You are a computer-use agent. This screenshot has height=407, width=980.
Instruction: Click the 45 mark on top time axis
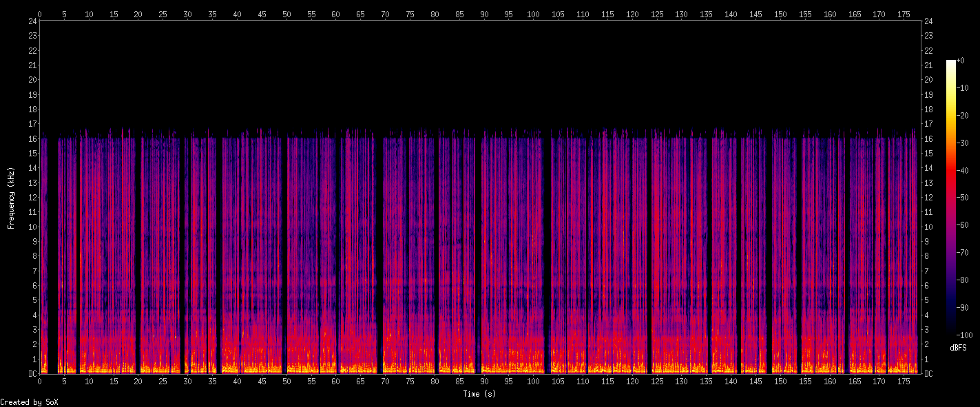point(262,14)
